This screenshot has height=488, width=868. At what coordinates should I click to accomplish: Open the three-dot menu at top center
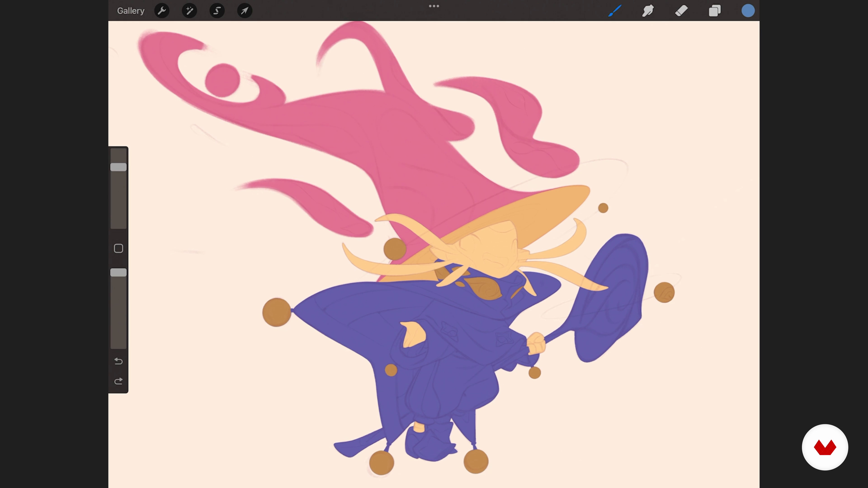point(434,6)
